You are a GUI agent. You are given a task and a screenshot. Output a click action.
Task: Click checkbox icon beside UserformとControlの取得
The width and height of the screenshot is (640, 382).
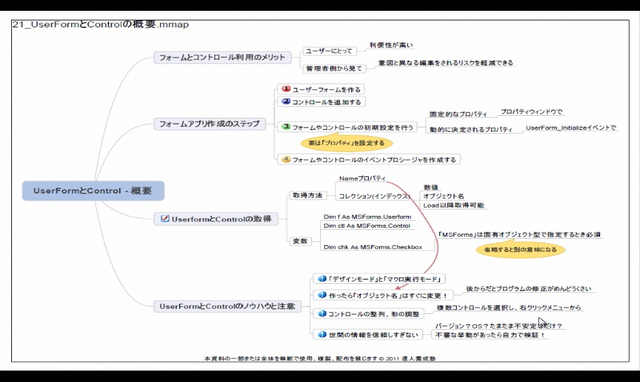(x=164, y=219)
